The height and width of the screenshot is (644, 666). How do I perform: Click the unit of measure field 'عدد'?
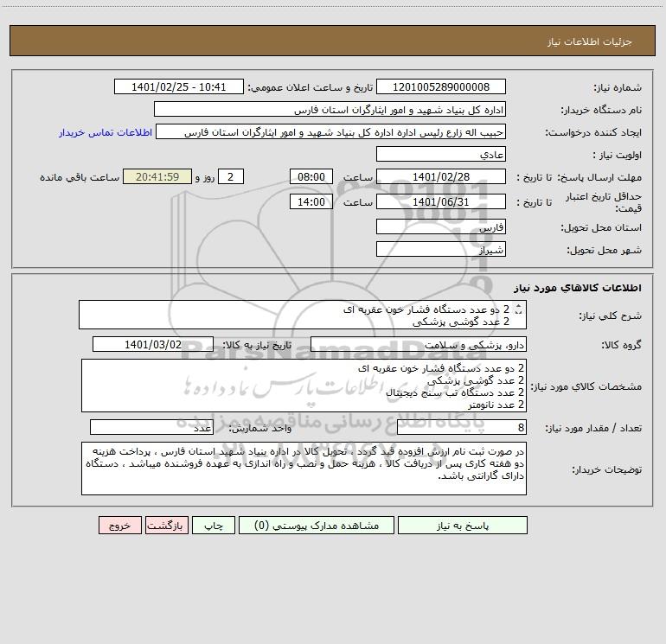coord(151,427)
